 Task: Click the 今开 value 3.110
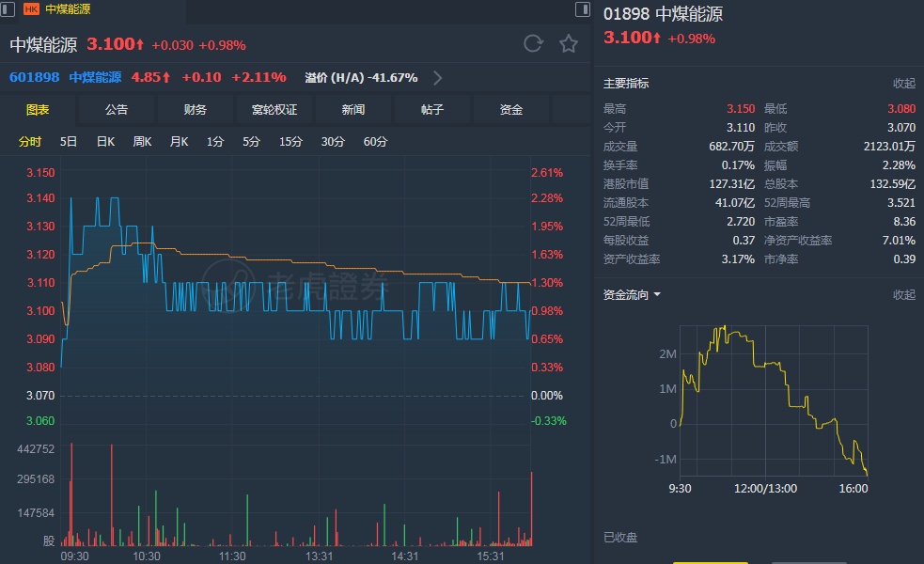click(x=740, y=127)
